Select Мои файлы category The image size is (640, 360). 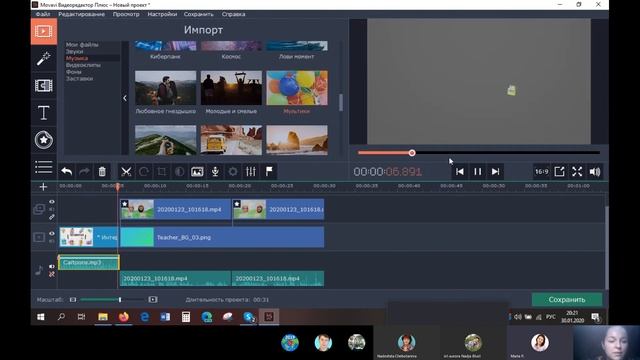[x=82, y=44]
